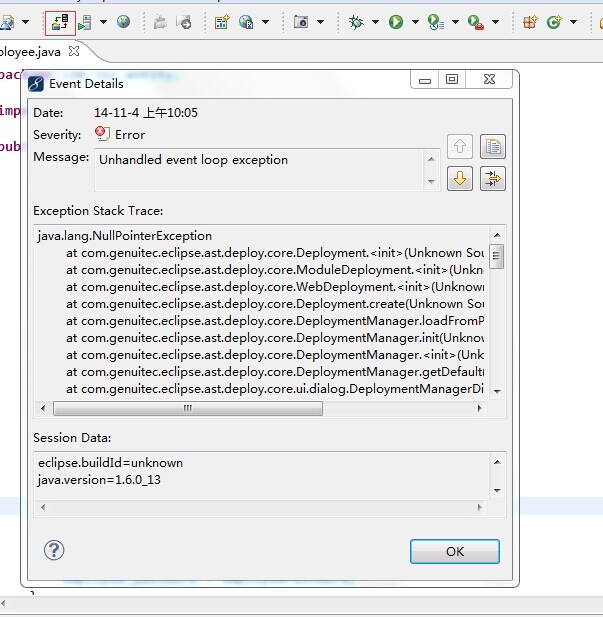The height and width of the screenshot is (617, 603).
Task: Open the External Tools dropdown arrow
Action: point(496,22)
